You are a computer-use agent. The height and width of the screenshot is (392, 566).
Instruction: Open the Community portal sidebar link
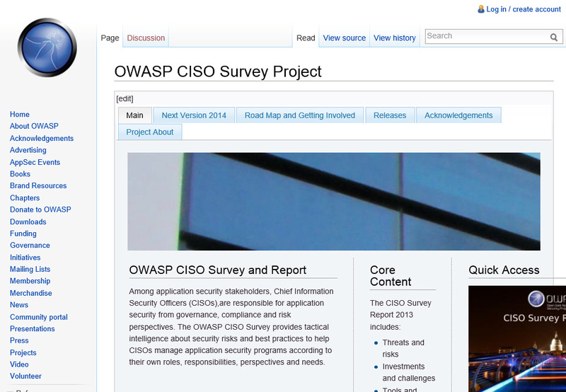tap(39, 317)
